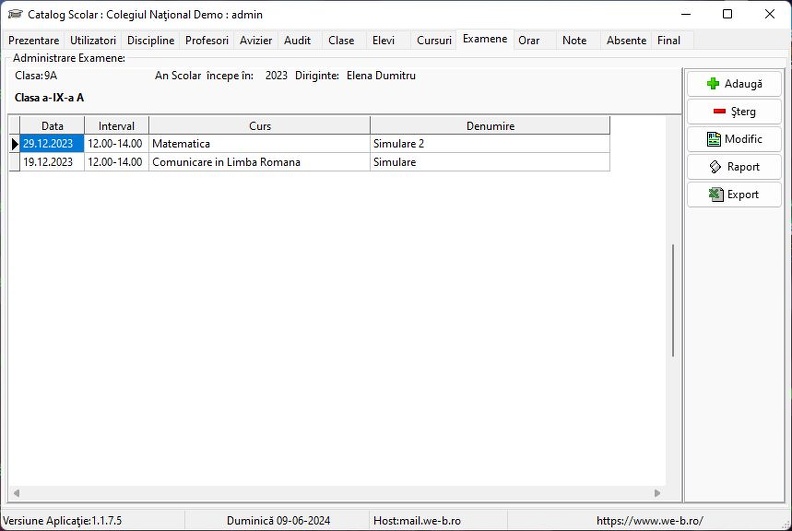This screenshot has height=531, width=792.
Task: Go to the Absente tab
Action: [x=626, y=40]
